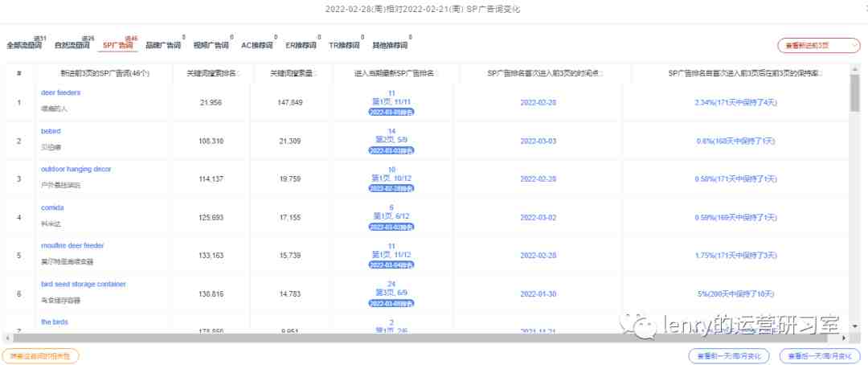Viewport: 868px width, 365px height.
Task: Click the SP rank '第2页' cell for bebird
Action: (x=391, y=140)
